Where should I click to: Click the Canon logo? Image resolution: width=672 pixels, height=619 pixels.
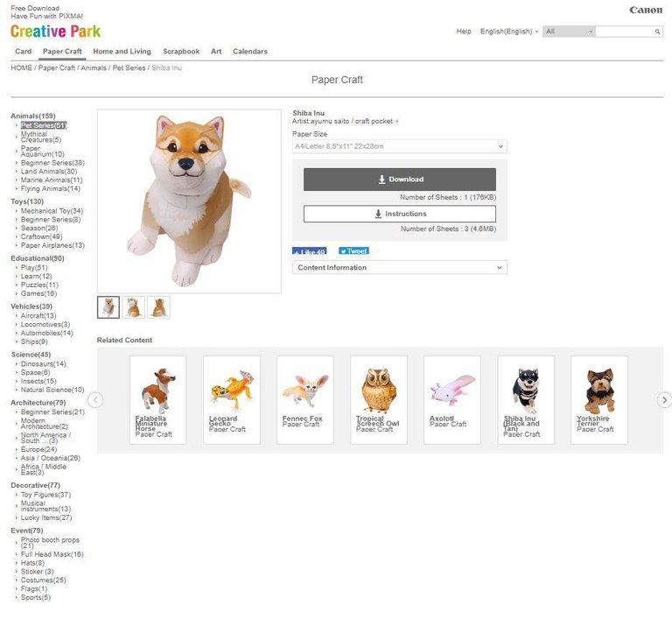(x=646, y=10)
